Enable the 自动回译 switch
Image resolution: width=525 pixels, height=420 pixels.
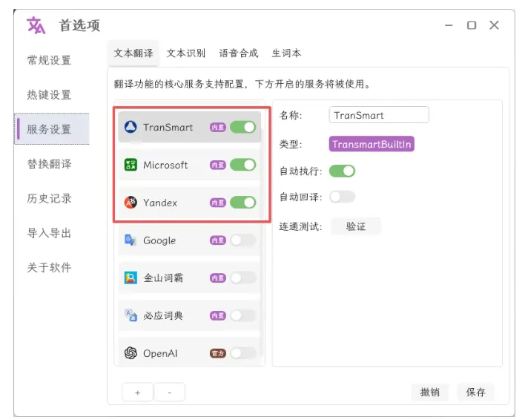point(342,197)
